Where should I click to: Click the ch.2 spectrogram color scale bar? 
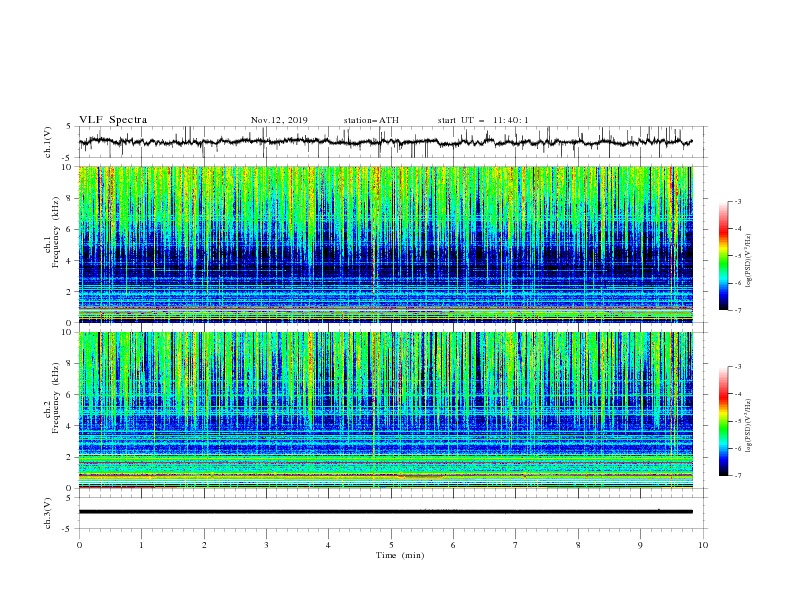coord(724,421)
